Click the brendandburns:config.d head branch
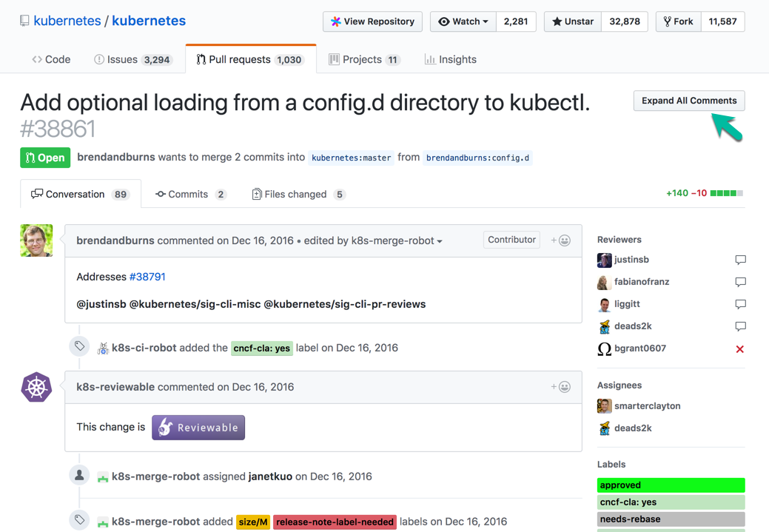769x532 pixels. point(477,158)
